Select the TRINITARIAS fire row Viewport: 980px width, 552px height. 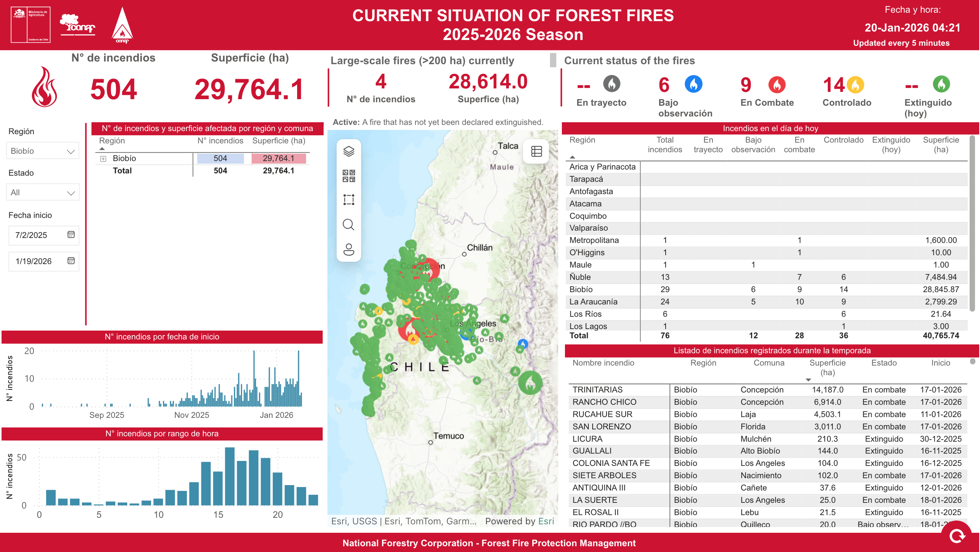[597, 390]
